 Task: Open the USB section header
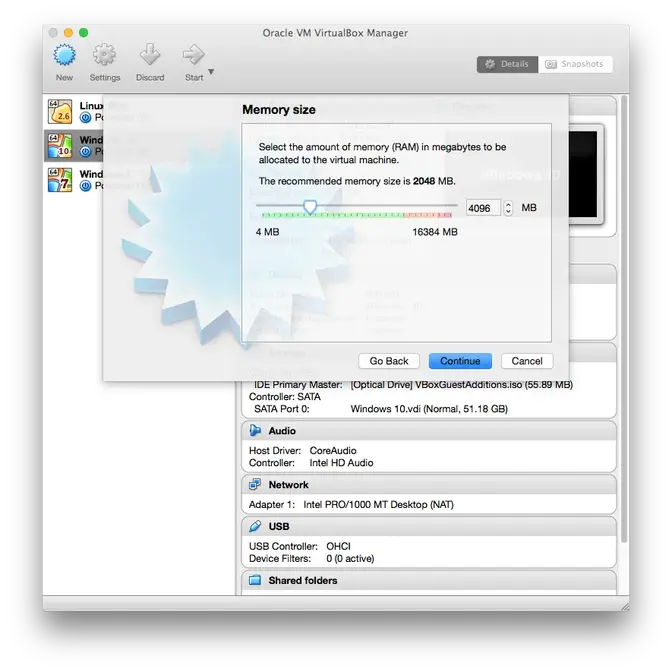pyautogui.click(x=429, y=526)
